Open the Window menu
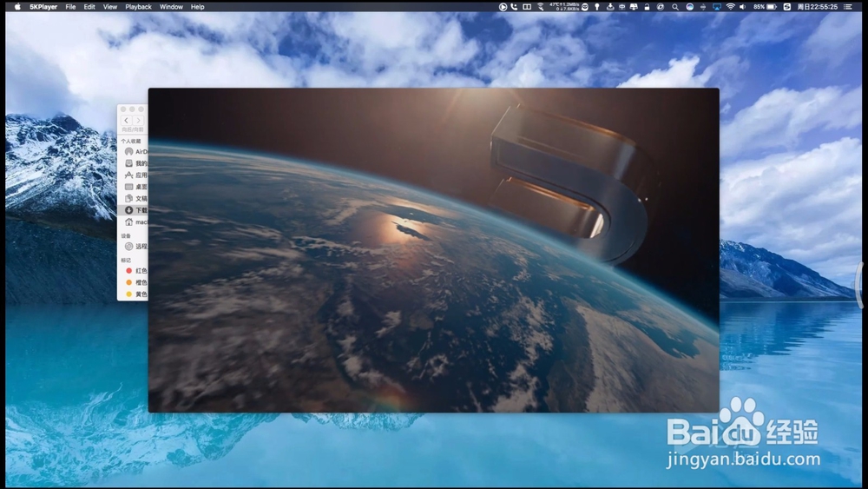Viewport: 868px width, 489px height. point(171,7)
